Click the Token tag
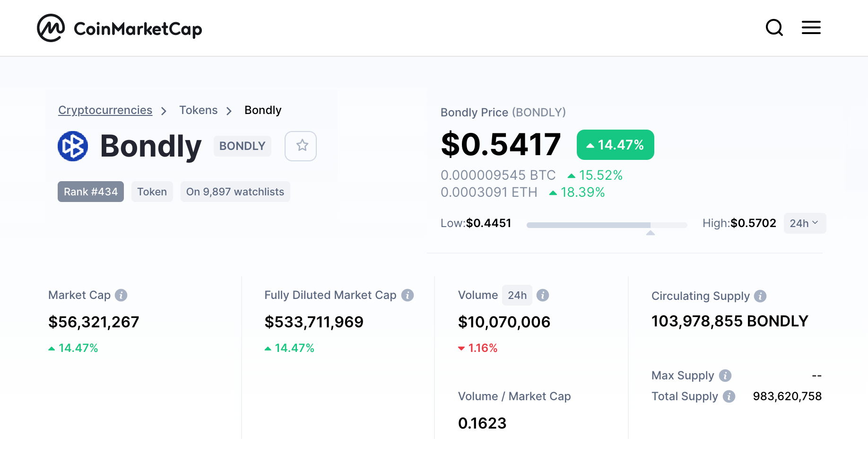Screen dimensions: 868x456 pos(152,192)
